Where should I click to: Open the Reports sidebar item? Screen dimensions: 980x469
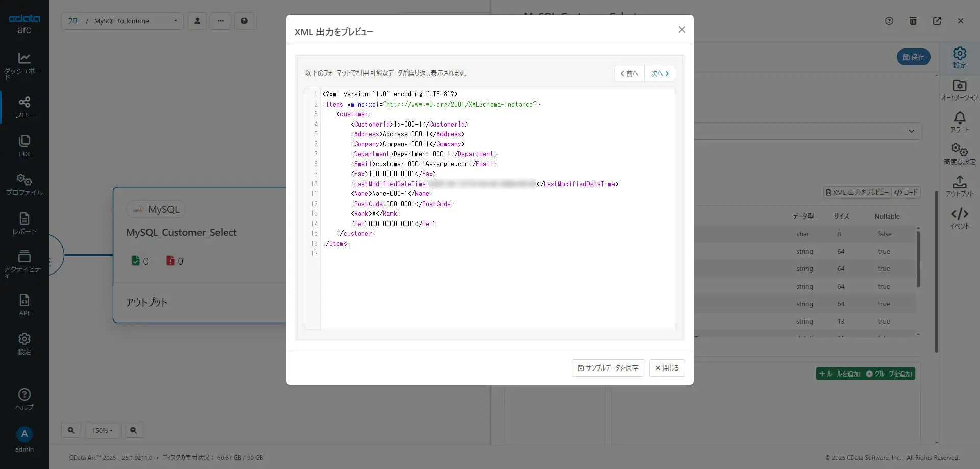(x=24, y=224)
